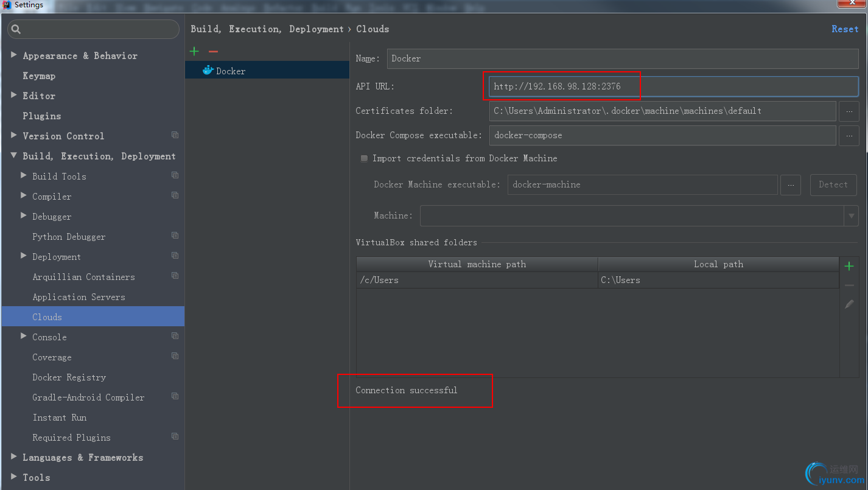This screenshot has height=490, width=868.
Task: Open Arquillian Containers settings
Action: 83,277
